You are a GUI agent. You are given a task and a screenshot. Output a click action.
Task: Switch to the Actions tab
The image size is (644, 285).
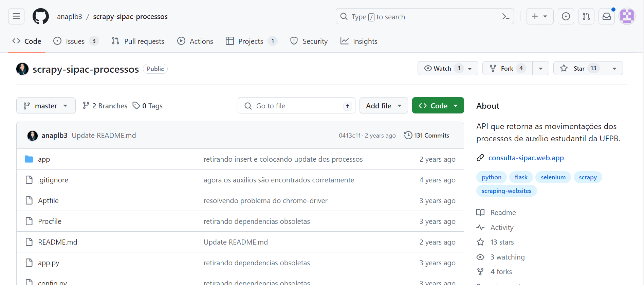[195, 41]
